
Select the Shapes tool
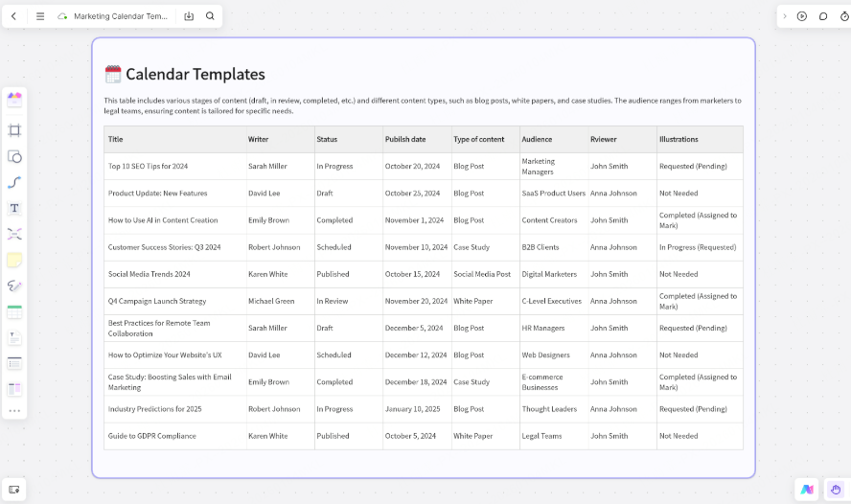(14, 156)
